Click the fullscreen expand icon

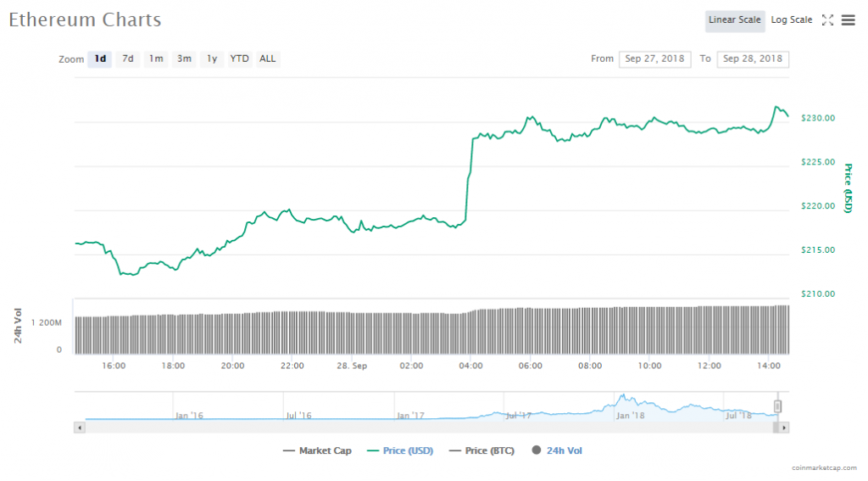(x=828, y=20)
